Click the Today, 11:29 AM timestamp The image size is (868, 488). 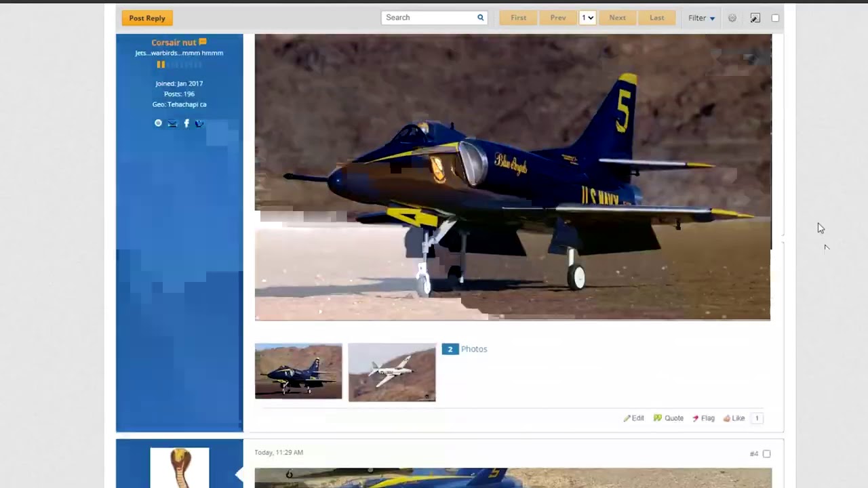pos(279,452)
